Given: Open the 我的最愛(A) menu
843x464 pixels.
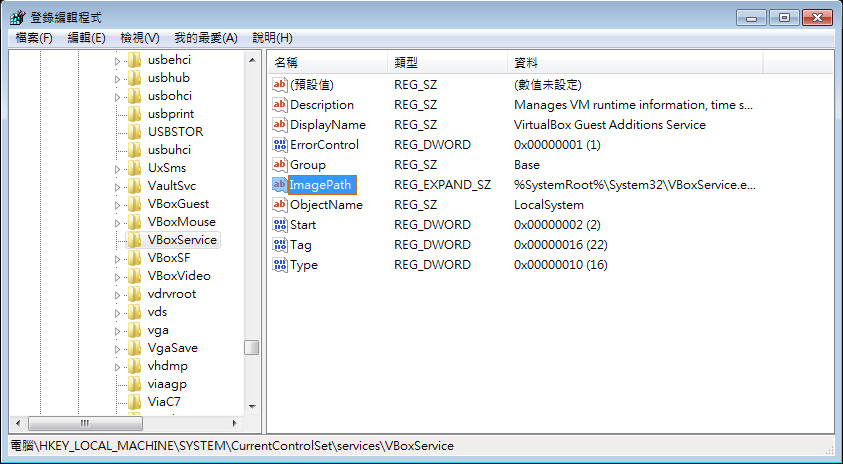Looking at the screenshot, I should [206, 38].
